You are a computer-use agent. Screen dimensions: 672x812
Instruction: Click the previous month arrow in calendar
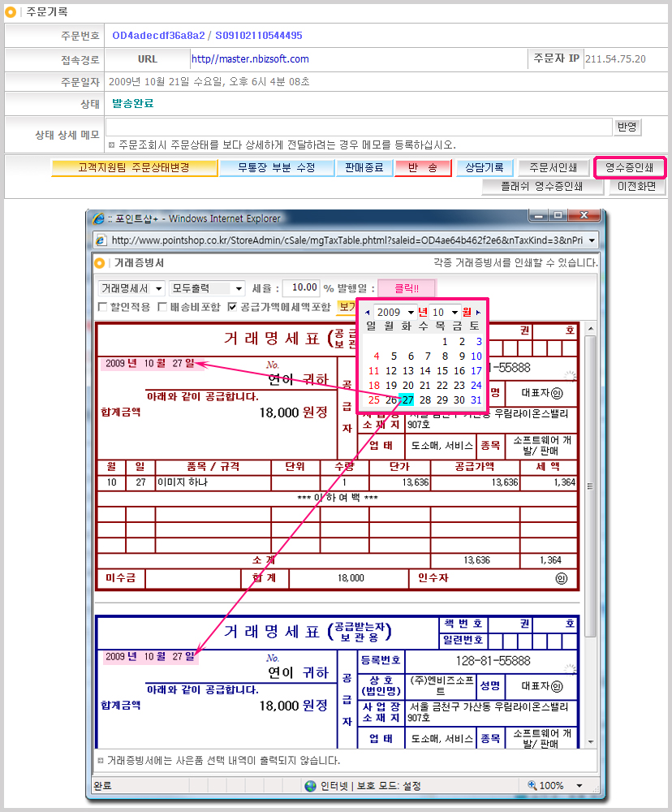pos(368,312)
